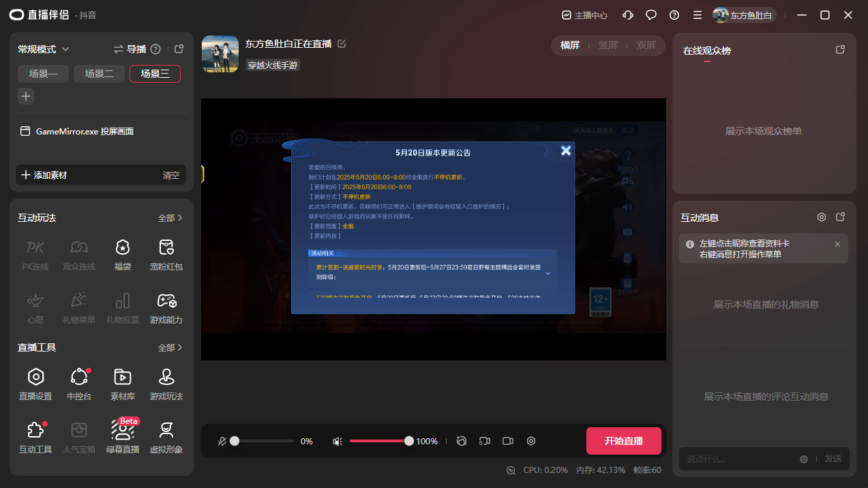Adjust the speaker volume slider at 100%
Viewport: 868px width, 488px height.
click(x=382, y=441)
